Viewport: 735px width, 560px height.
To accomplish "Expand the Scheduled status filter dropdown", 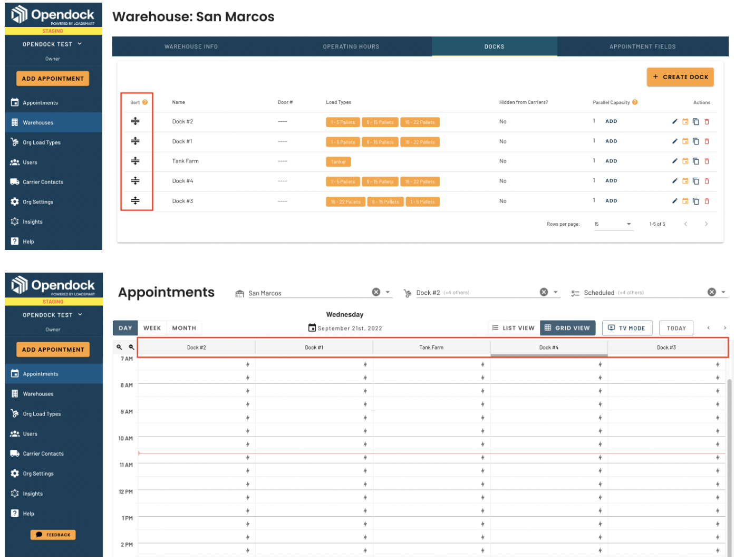I will [723, 292].
